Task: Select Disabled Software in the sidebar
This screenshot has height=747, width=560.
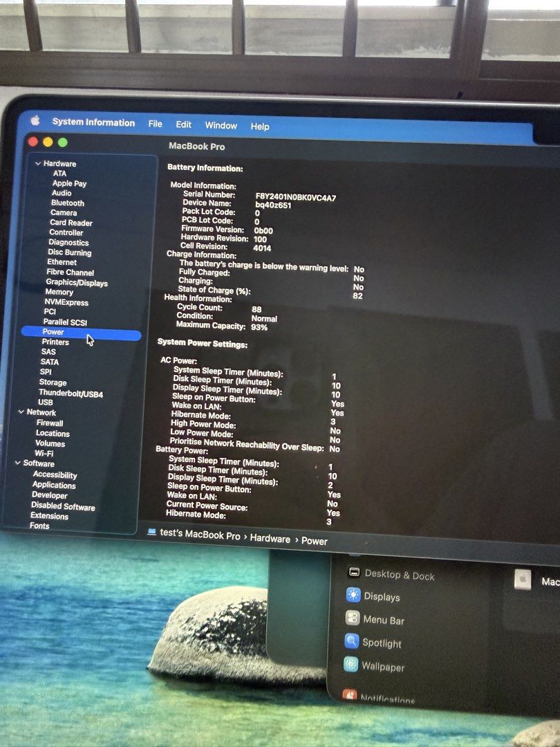Action: click(x=63, y=506)
